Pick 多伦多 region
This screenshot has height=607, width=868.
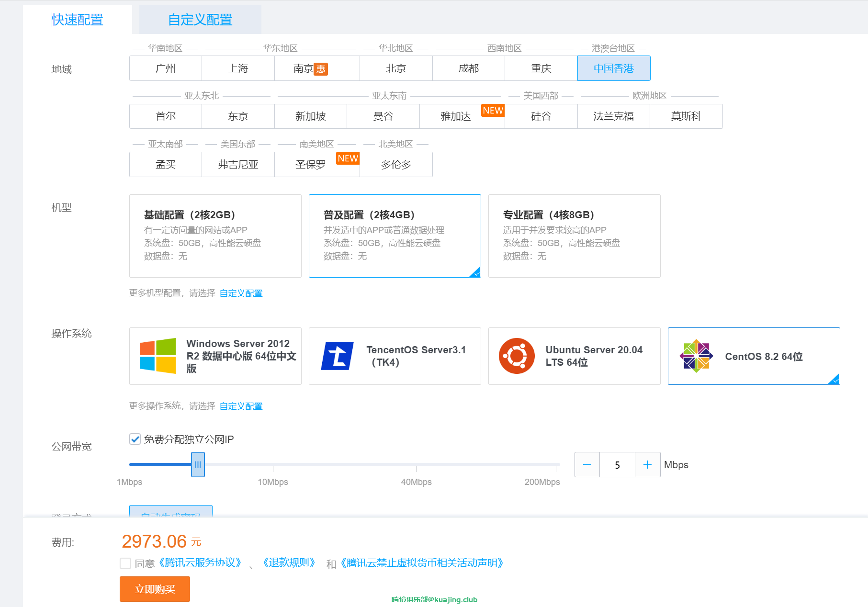(396, 165)
